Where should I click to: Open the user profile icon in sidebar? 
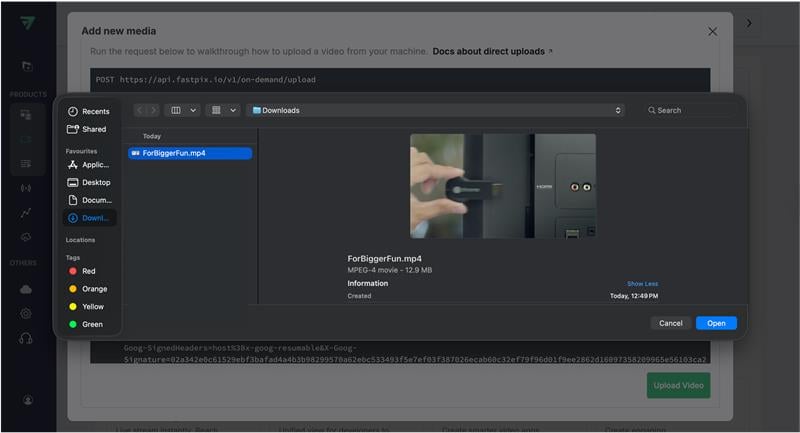tap(28, 400)
